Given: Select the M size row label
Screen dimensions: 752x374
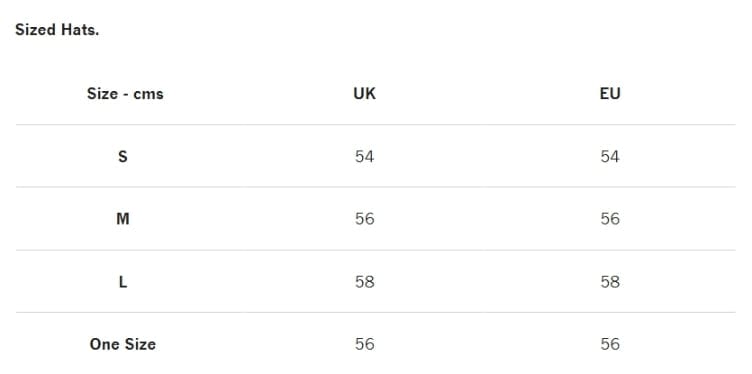Looking at the screenshot, I should click(x=123, y=219).
